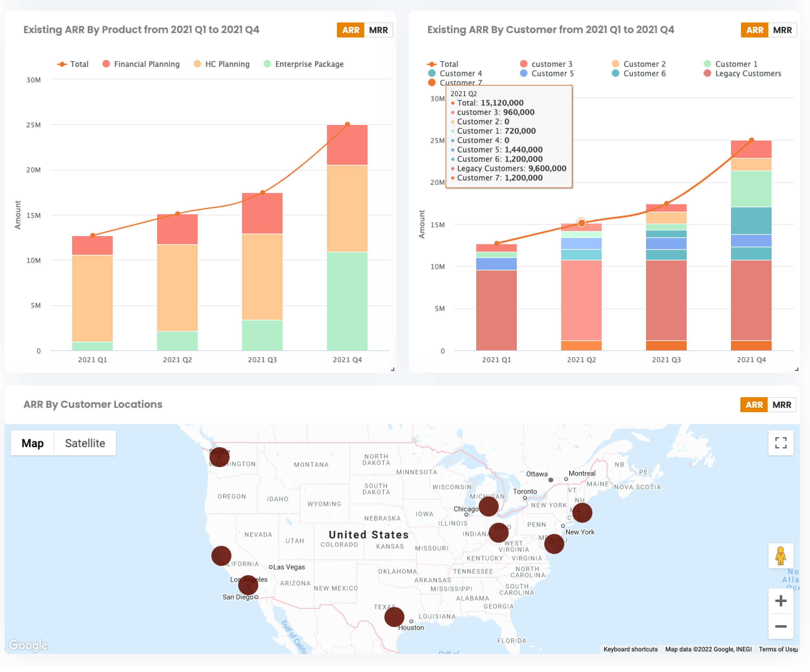Click the 2021 Q4 bar in product chart
This screenshot has width=810, height=672.
coord(347,238)
